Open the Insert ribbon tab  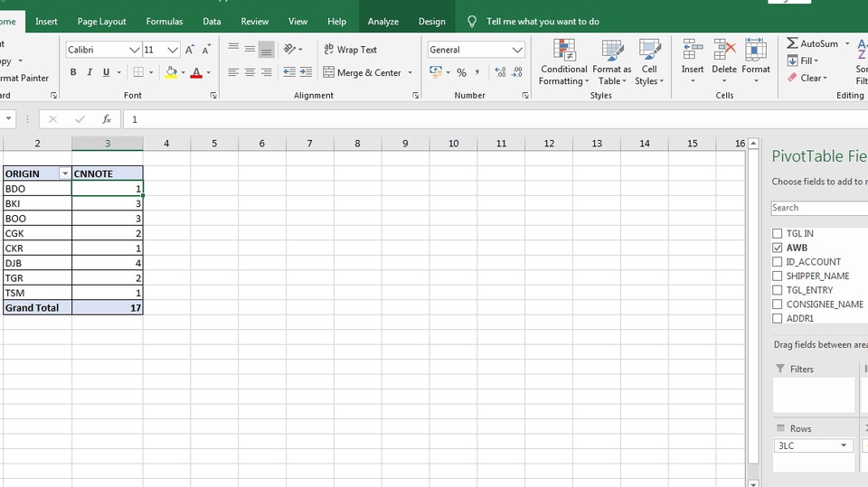coord(46,22)
